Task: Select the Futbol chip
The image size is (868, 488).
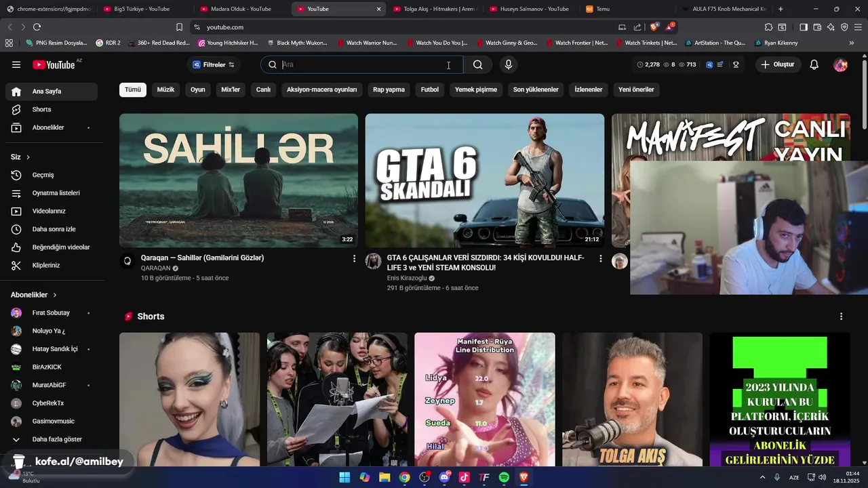Action: (430, 89)
